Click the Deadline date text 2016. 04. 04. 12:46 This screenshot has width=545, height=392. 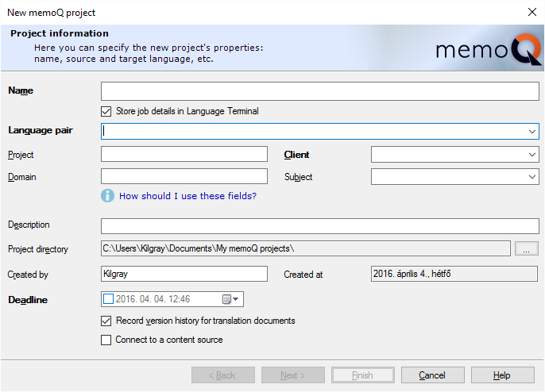click(x=153, y=299)
